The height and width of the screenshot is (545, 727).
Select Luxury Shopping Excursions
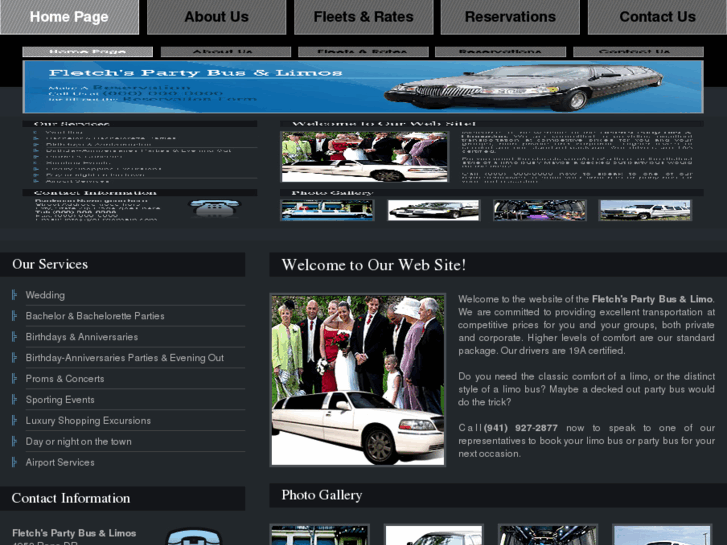click(x=88, y=420)
